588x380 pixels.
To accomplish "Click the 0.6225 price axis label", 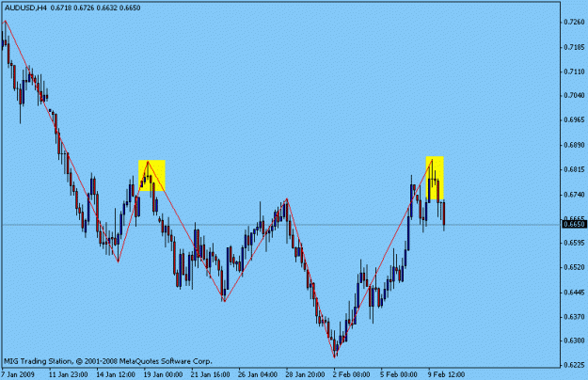I will 574,365.
